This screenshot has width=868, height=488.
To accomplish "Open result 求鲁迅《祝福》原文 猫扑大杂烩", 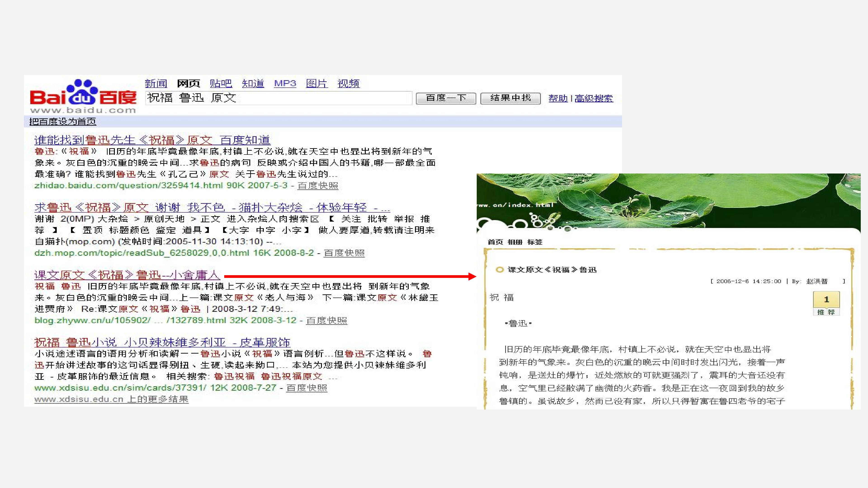I will coord(212,207).
